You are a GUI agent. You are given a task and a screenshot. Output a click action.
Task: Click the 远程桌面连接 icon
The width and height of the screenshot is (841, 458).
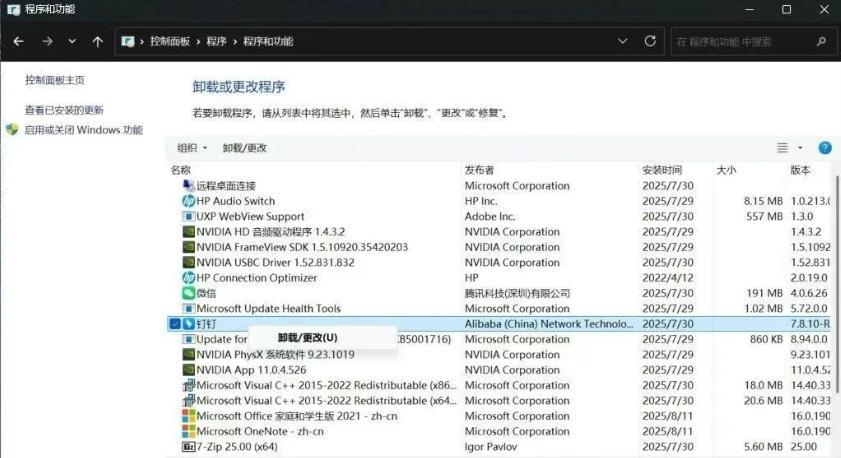188,186
